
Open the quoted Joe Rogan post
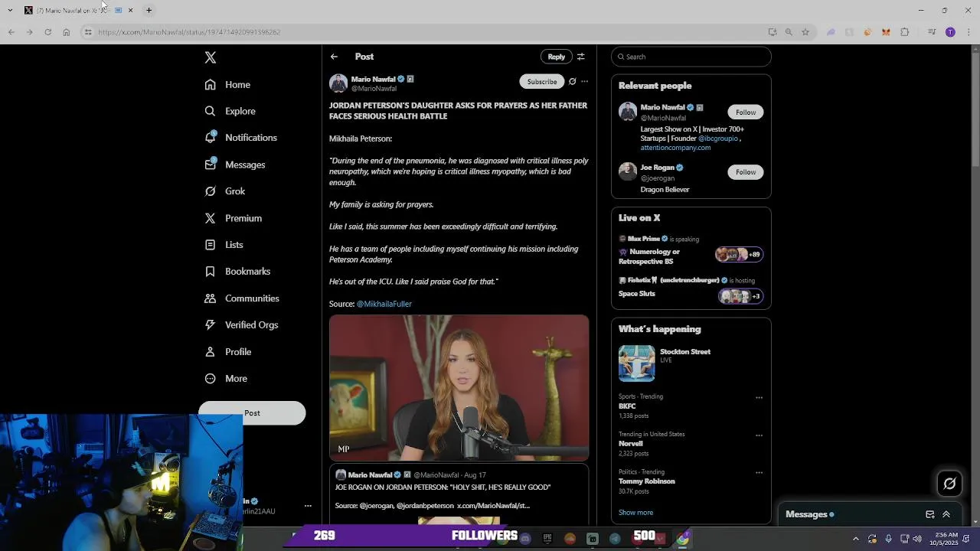[459, 494]
